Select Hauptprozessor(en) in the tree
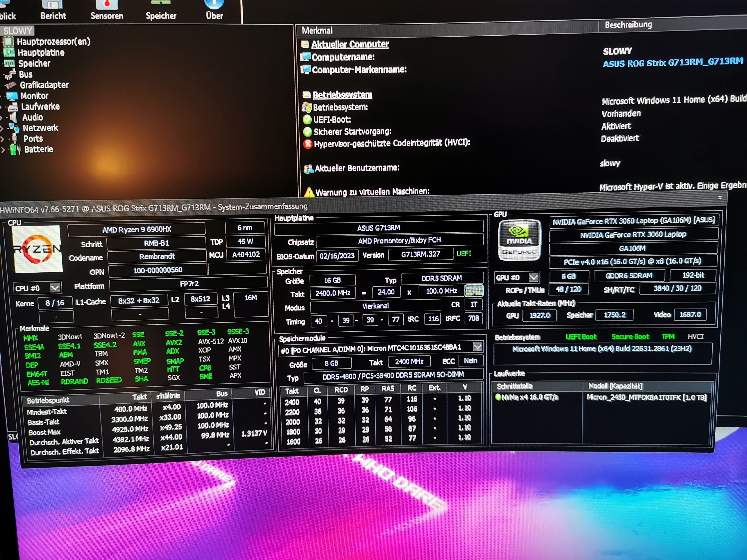Screen dimensions: 747x560 (53, 42)
